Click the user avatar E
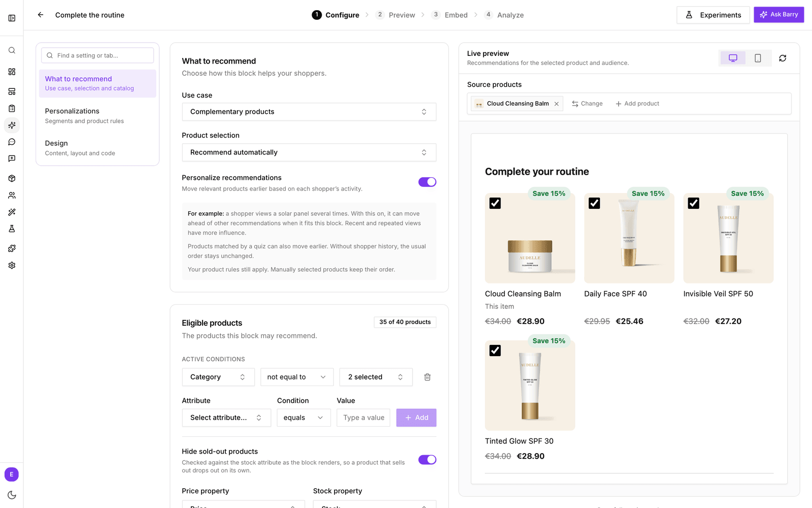This screenshot has width=812, height=508. tap(12, 474)
